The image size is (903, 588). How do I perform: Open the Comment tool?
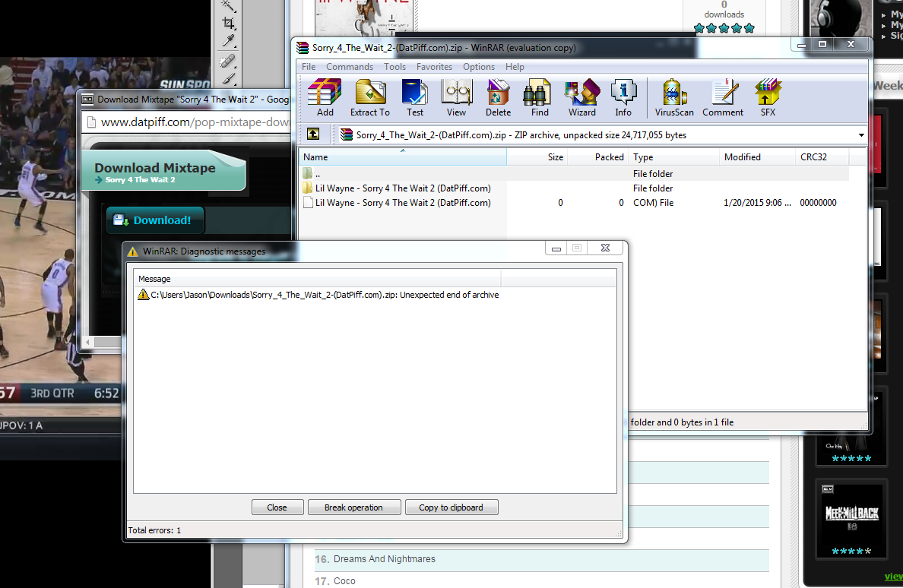723,98
